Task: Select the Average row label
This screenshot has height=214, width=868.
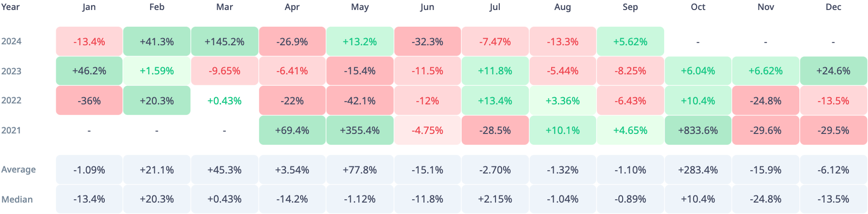Action: click(x=19, y=170)
